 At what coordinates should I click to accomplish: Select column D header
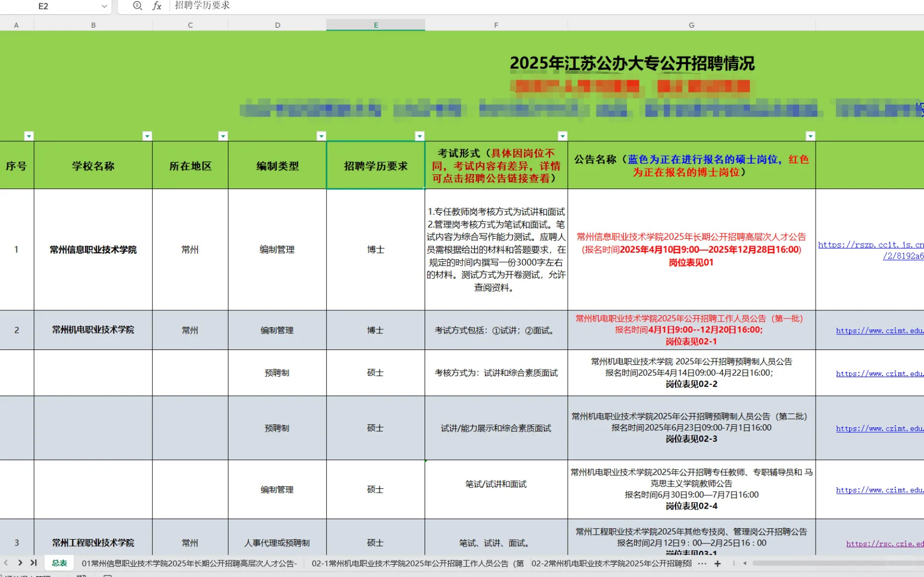tap(277, 25)
